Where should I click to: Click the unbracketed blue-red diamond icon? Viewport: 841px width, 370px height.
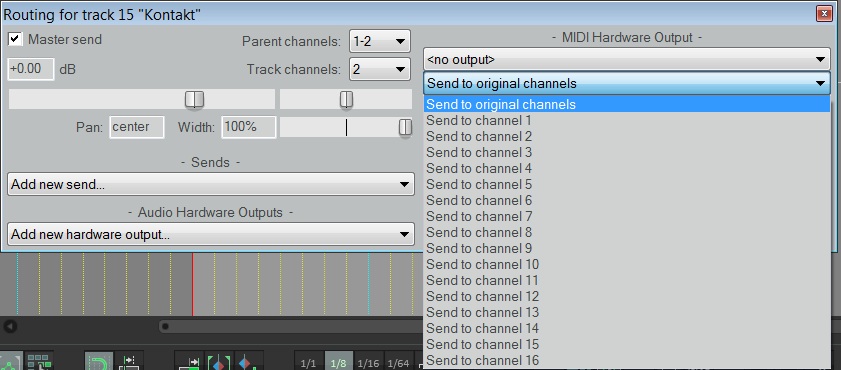coord(249,361)
